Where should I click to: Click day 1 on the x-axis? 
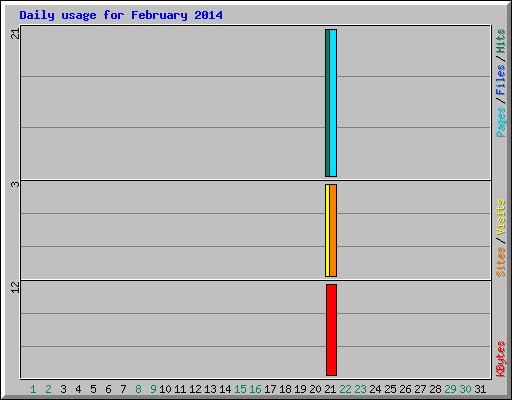(x=33, y=389)
